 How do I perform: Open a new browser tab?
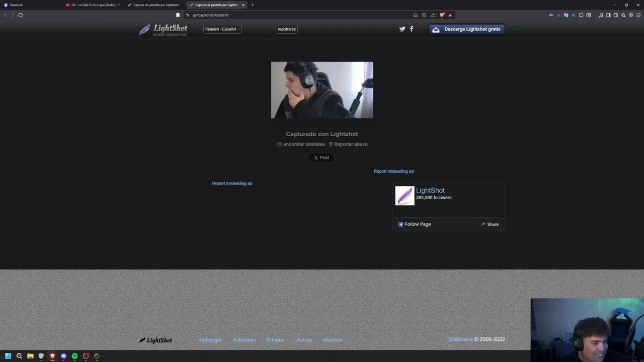pyautogui.click(x=253, y=5)
